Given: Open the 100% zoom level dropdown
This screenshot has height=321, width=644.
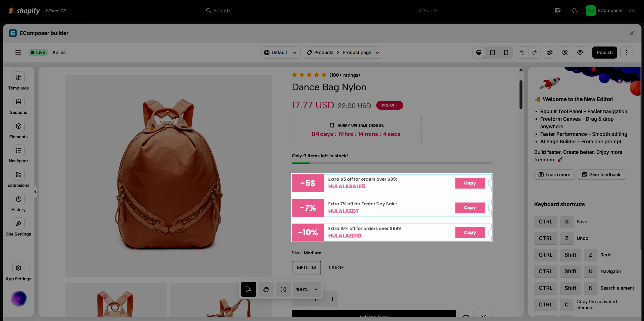Looking at the screenshot, I should click(307, 290).
